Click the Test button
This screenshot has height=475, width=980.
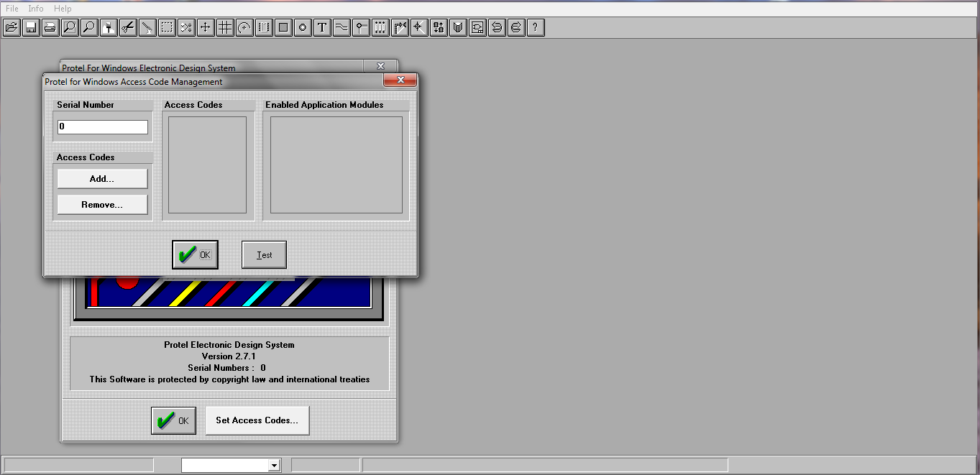(265, 255)
